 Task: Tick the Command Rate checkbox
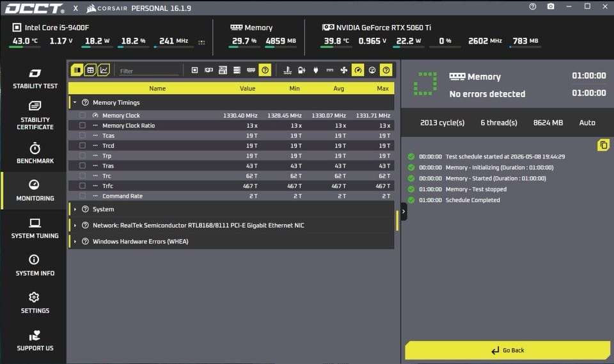83,196
